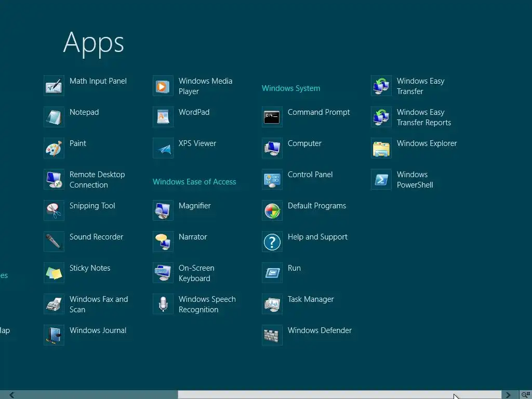The height and width of the screenshot is (399, 532).
Task: Open the Command Prompt icon
Action: pyautogui.click(x=272, y=117)
